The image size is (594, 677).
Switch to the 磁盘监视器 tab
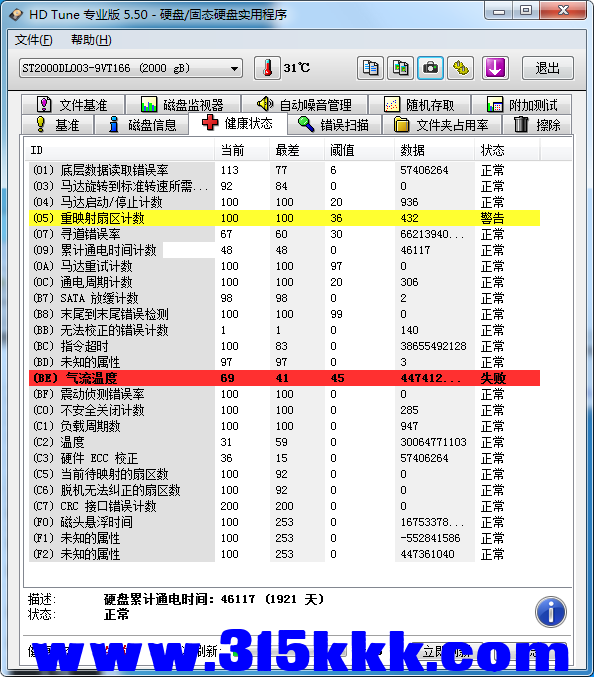[x=183, y=104]
